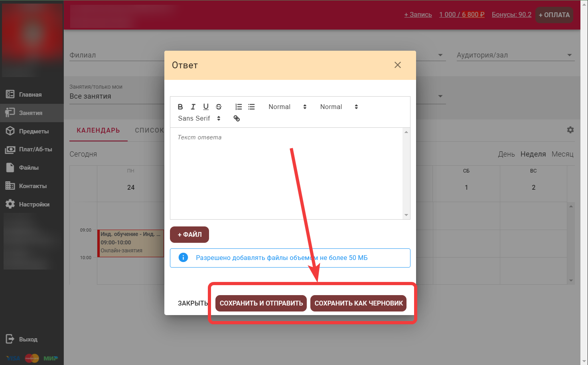This screenshot has width=588, height=365.
Task: Toggle underline formatting in the toolbar
Action: coord(206,107)
